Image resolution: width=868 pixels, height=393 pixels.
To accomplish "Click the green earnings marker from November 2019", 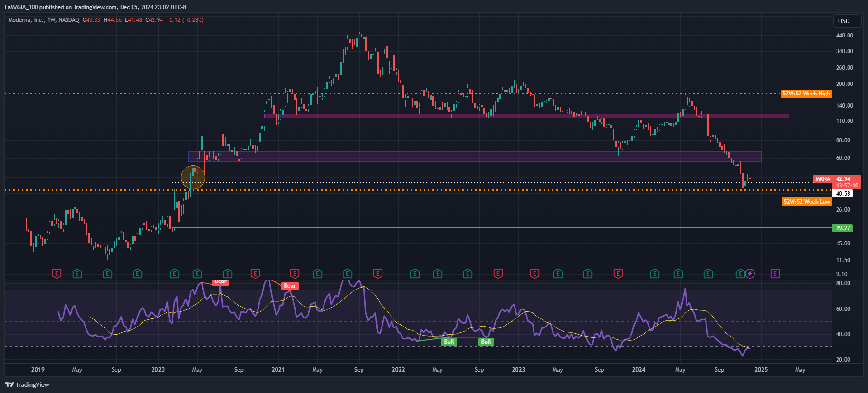I will [x=137, y=273].
